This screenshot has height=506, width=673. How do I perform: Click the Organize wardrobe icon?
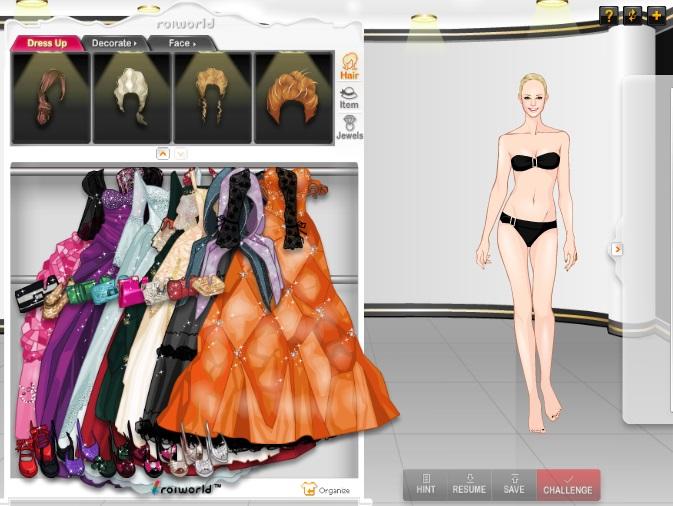(326, 489)
